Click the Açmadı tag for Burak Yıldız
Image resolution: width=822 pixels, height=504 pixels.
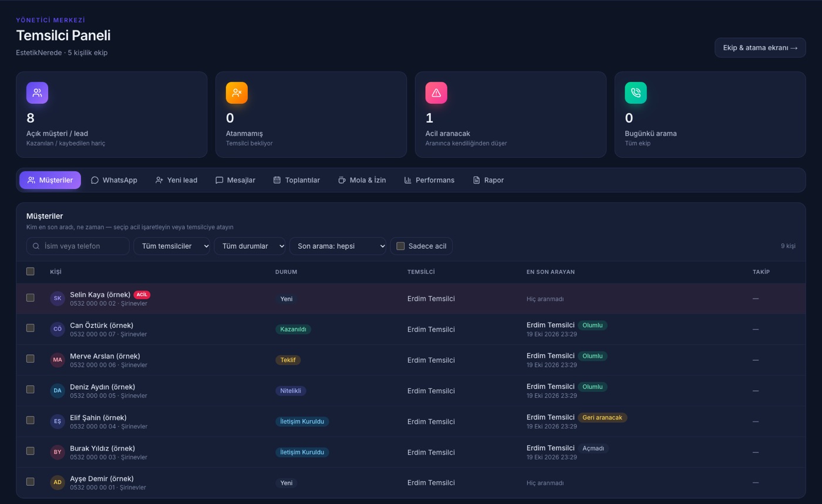pyautogui.click(x=593, y=448)
